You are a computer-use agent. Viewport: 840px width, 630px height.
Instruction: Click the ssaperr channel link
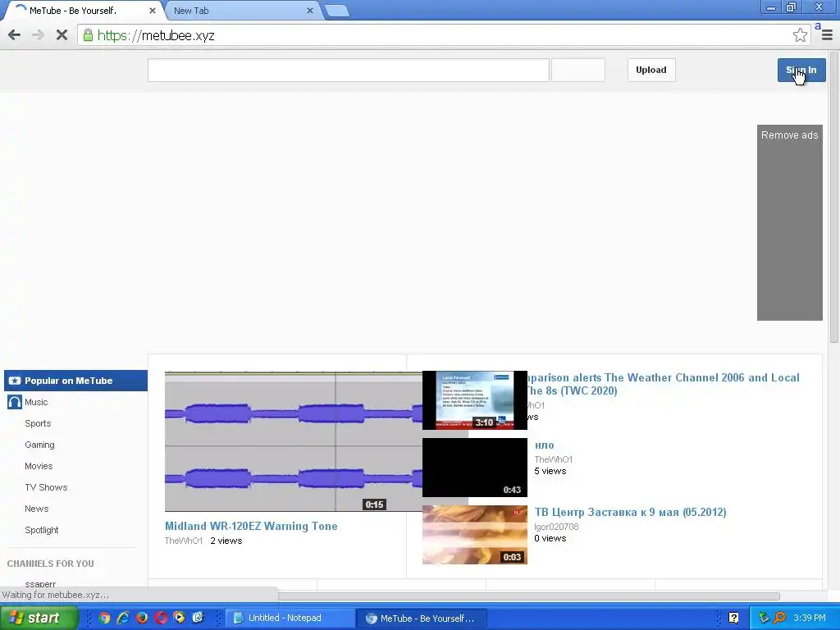[x=40, y=583]
